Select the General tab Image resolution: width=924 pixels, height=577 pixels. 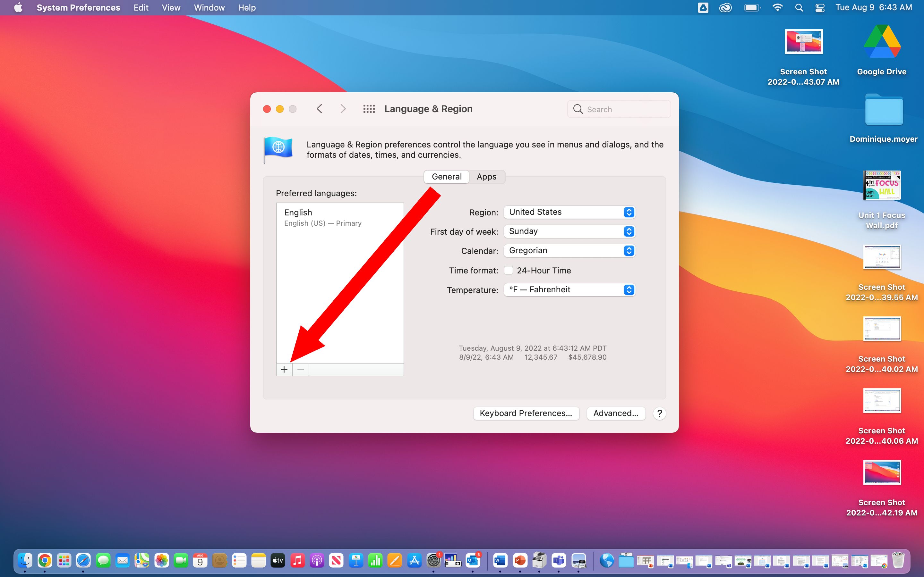tap(446, 176)
